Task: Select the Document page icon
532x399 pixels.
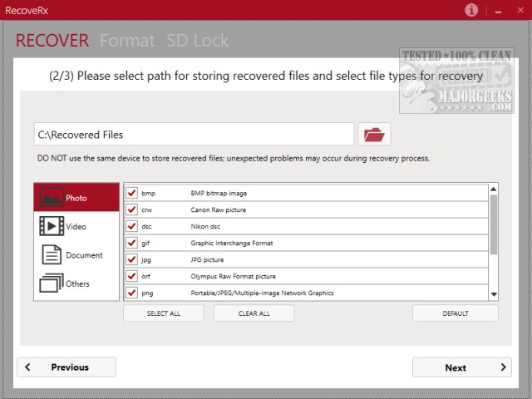Action: [52, 254]
